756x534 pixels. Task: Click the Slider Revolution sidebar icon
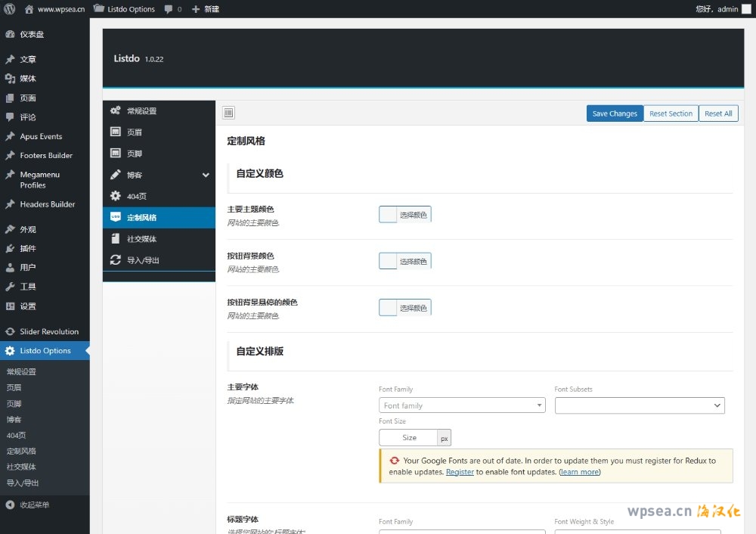tap(10, 331)
